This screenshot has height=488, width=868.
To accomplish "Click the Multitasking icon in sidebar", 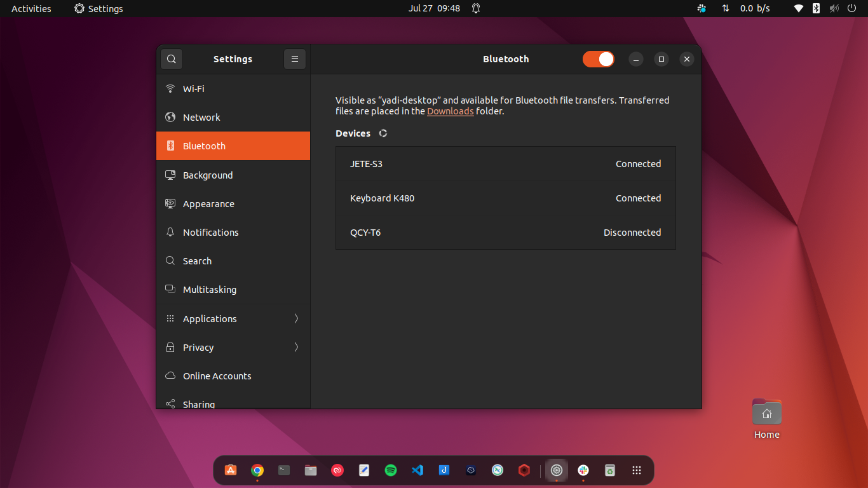I will [170, 289].
